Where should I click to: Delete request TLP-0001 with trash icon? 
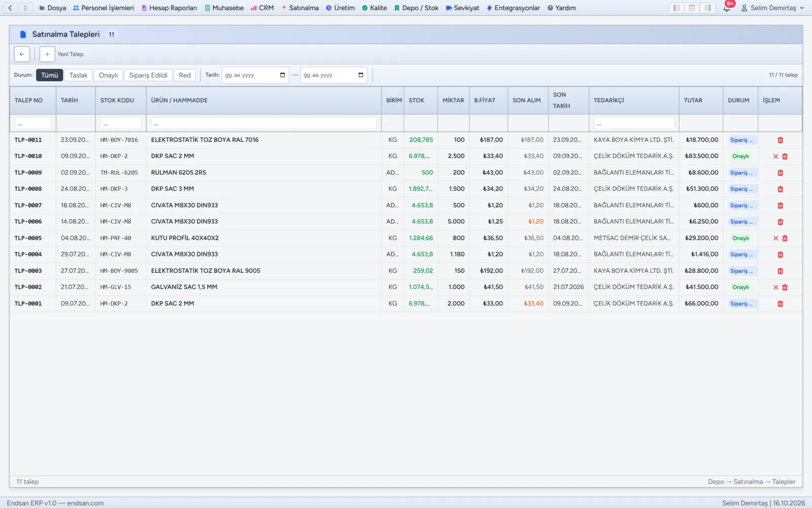pyautogui.click(x=780, y=304)
